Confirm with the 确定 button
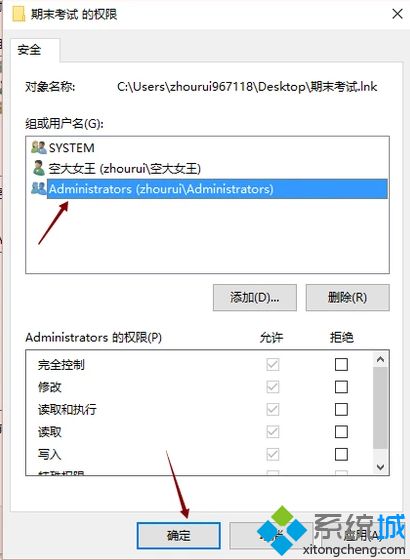Viewport: 410px width, 560px height. [x=179, y=535]
